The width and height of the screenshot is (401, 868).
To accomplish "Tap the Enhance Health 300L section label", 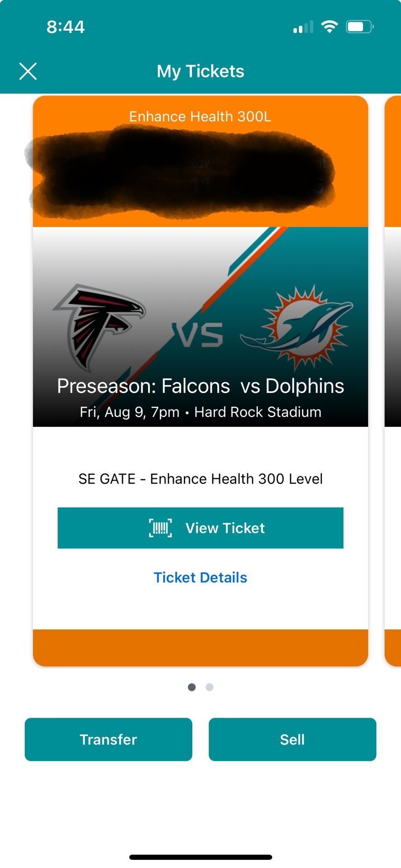I will click(200, 117).
